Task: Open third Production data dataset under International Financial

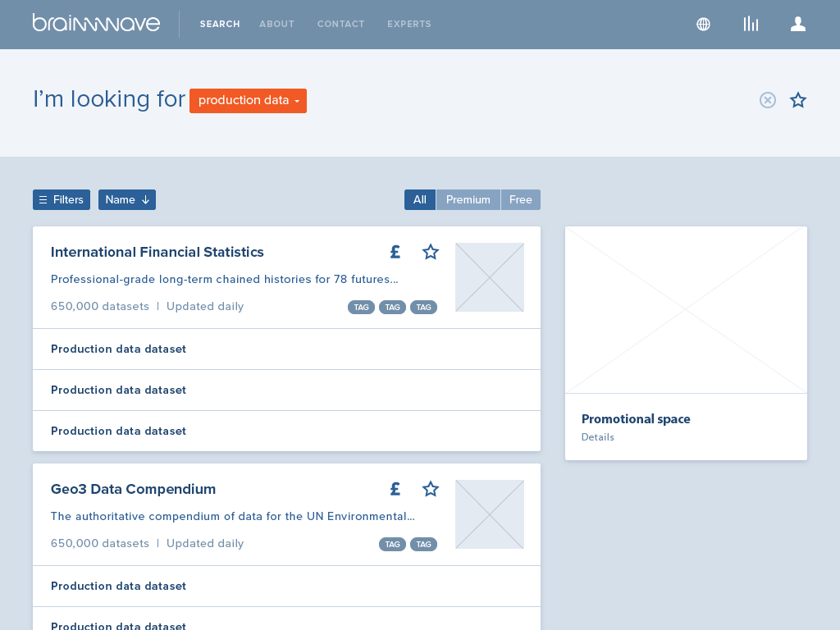Action: (286, 431)
